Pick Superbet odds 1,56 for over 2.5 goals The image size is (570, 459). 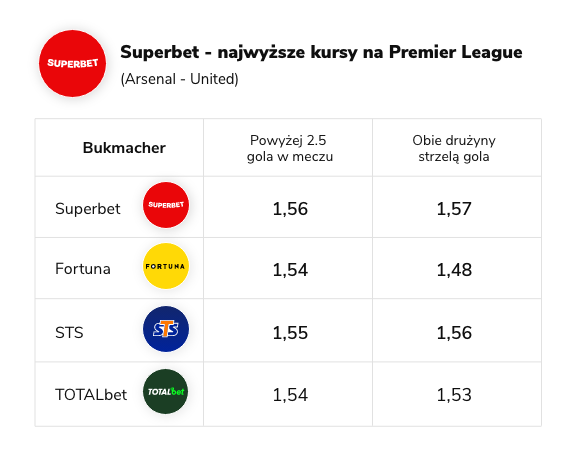[x=290, y=209]
